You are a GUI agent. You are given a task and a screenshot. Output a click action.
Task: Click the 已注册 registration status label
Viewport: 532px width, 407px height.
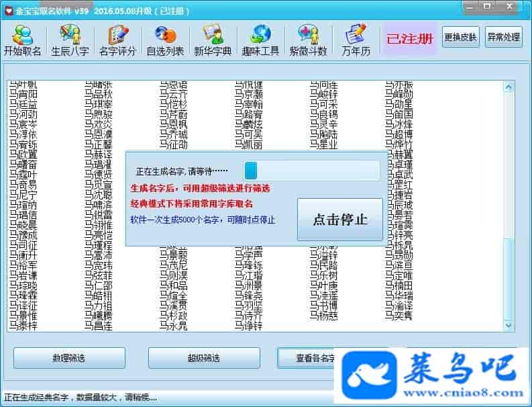(x=409, y=38)
